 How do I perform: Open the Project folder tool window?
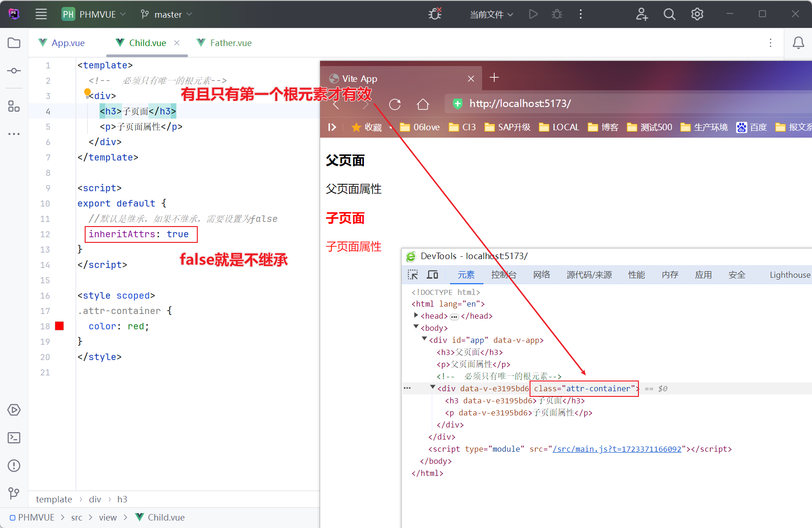point(14,43)
